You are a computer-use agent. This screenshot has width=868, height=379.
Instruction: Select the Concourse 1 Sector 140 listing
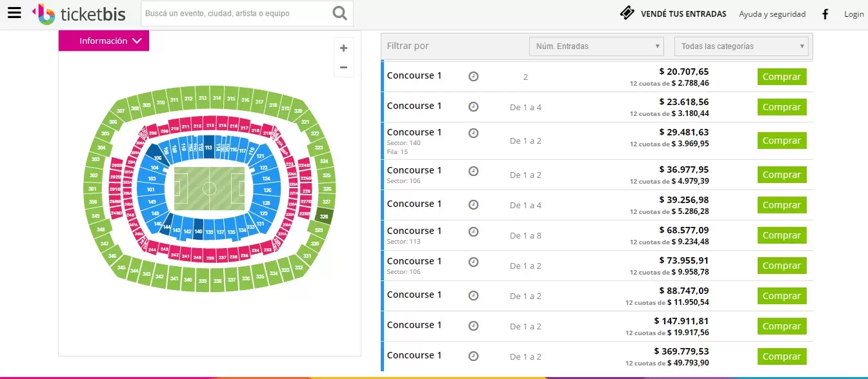click(414, 133)
